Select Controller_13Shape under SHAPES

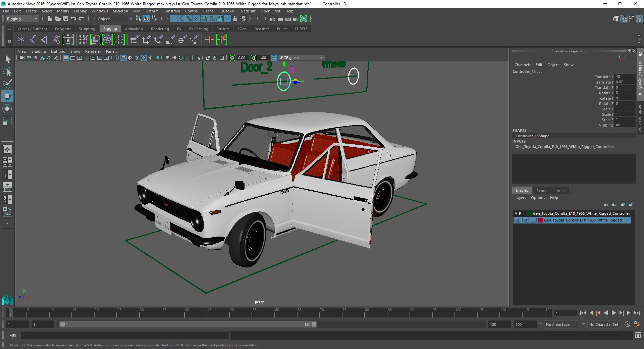pos(532,136)
